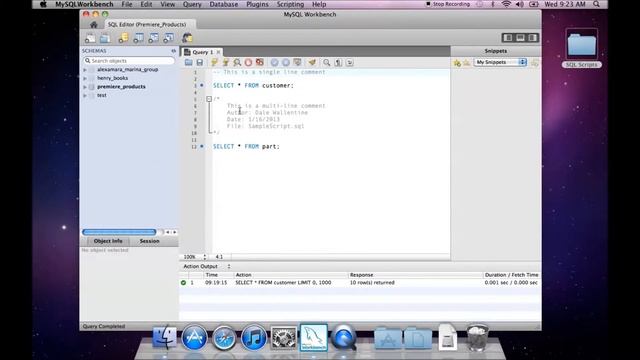Viewport: 640px width, 360px height.
Task: Click the second snippets star icon
Action: point(467,63)
